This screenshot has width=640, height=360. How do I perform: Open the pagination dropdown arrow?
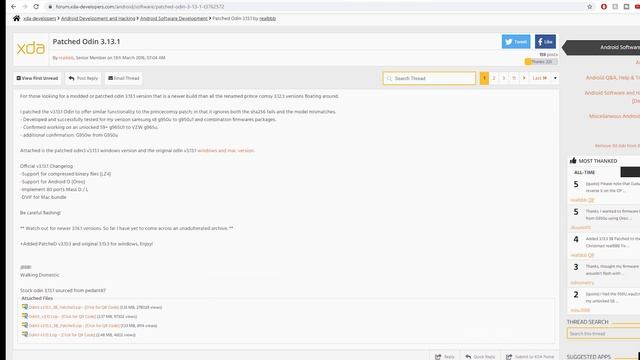(x=555, y=78)
